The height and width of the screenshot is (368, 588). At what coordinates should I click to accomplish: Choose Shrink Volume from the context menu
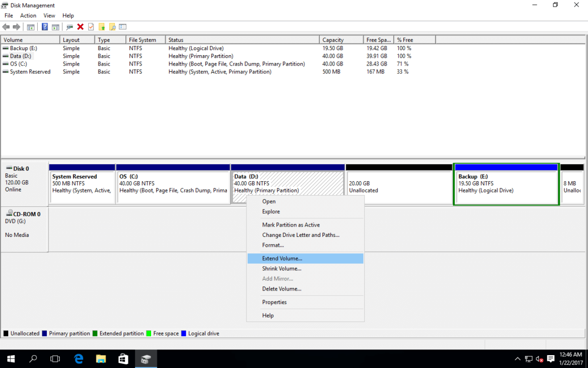(282, 268)
